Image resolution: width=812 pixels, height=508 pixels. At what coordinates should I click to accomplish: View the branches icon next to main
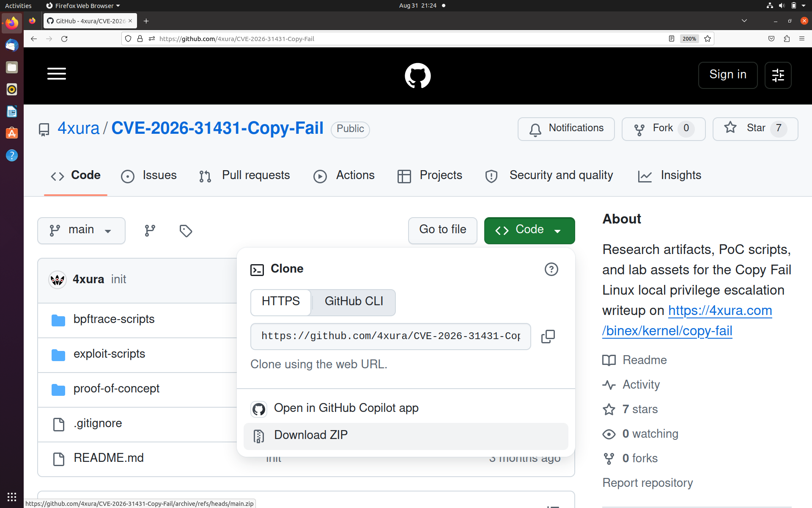point(150,231)
